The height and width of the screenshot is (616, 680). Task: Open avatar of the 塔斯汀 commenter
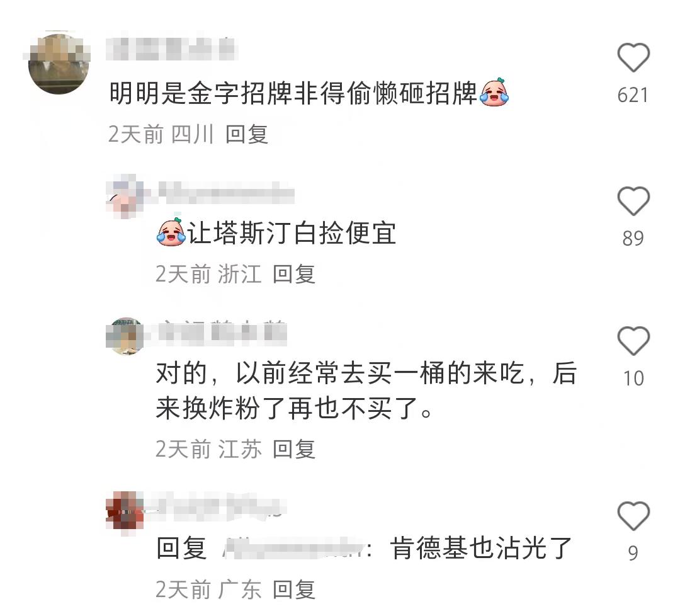click(x=125, y=196)
